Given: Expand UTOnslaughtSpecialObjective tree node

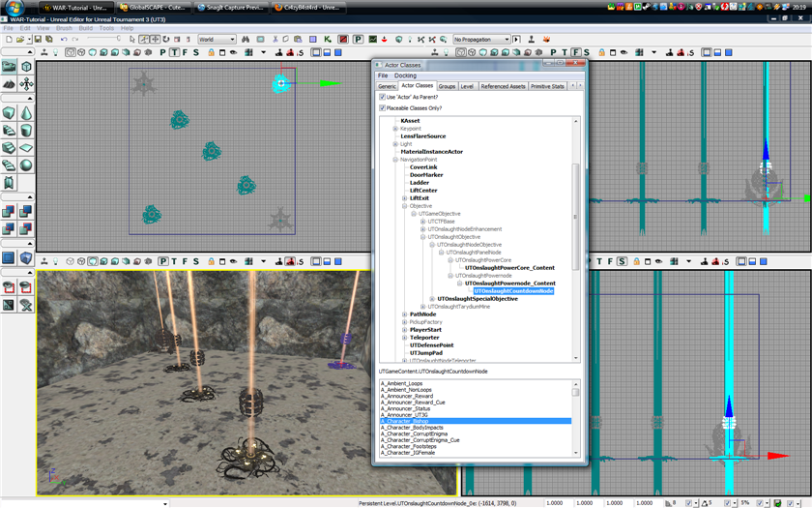Looking at the screenshot, I should pos(432,299).
